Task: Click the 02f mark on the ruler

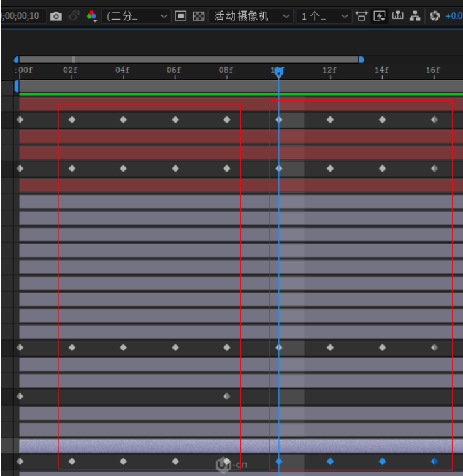Action: (x=71, y=70)
